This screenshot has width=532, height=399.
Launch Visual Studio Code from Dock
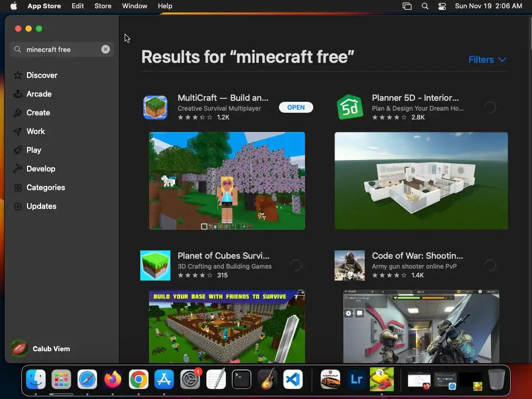pos(293,379)
